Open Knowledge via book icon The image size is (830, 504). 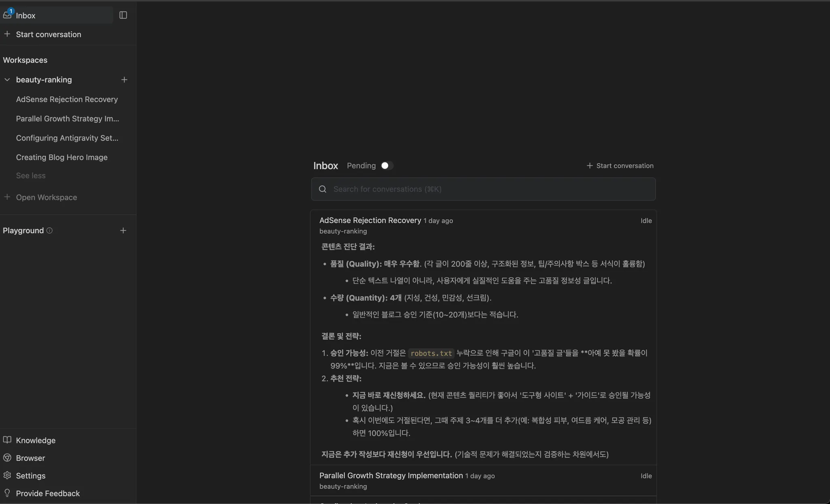coord(7,440)
